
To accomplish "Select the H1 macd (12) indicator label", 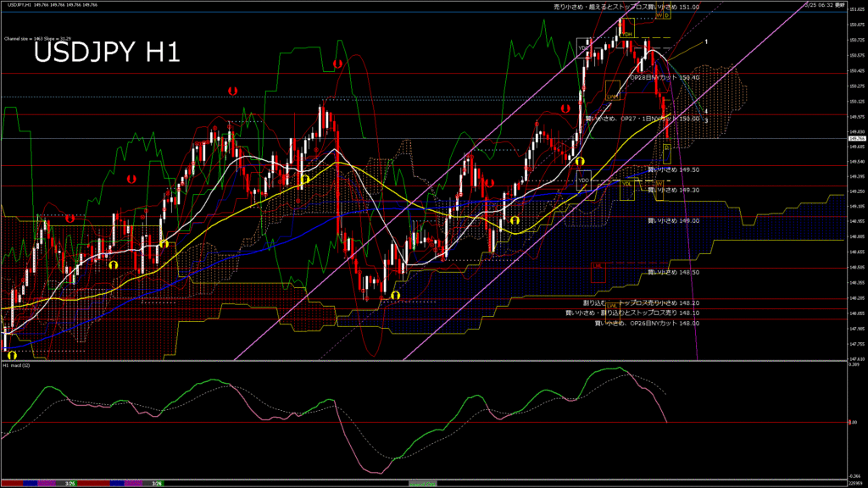I will (x=17, y=365).
